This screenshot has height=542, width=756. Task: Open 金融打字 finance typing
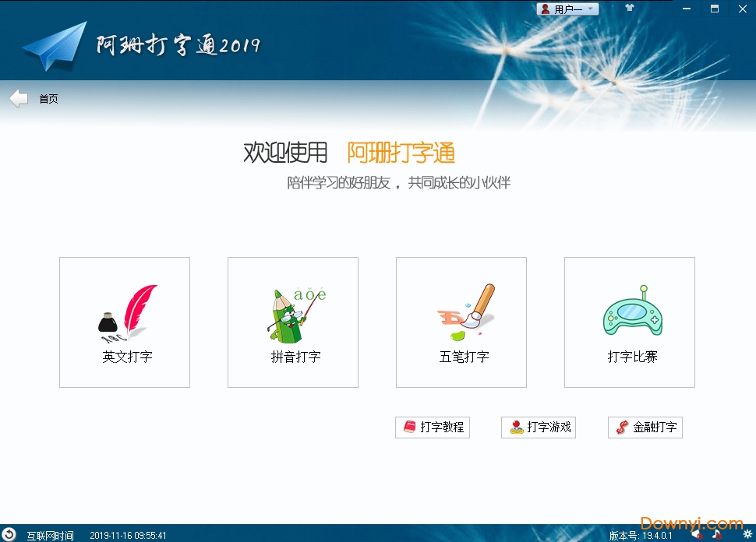pyautogui.click(x=645, y=427)
